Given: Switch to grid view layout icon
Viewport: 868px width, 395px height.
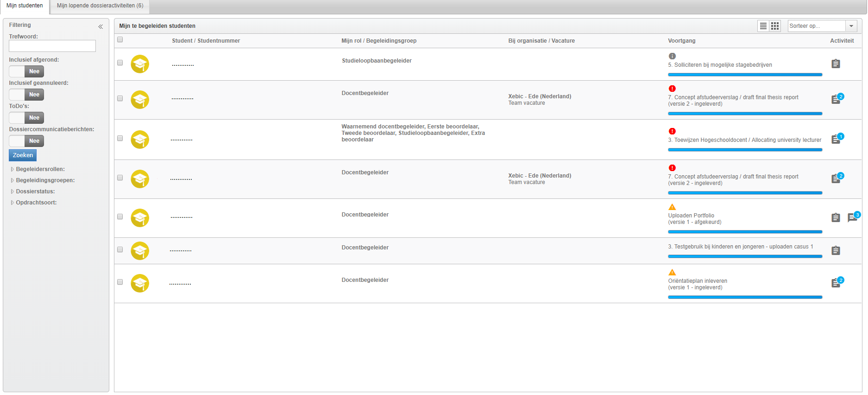Looking at the screenshot, I should click(775, 26).
